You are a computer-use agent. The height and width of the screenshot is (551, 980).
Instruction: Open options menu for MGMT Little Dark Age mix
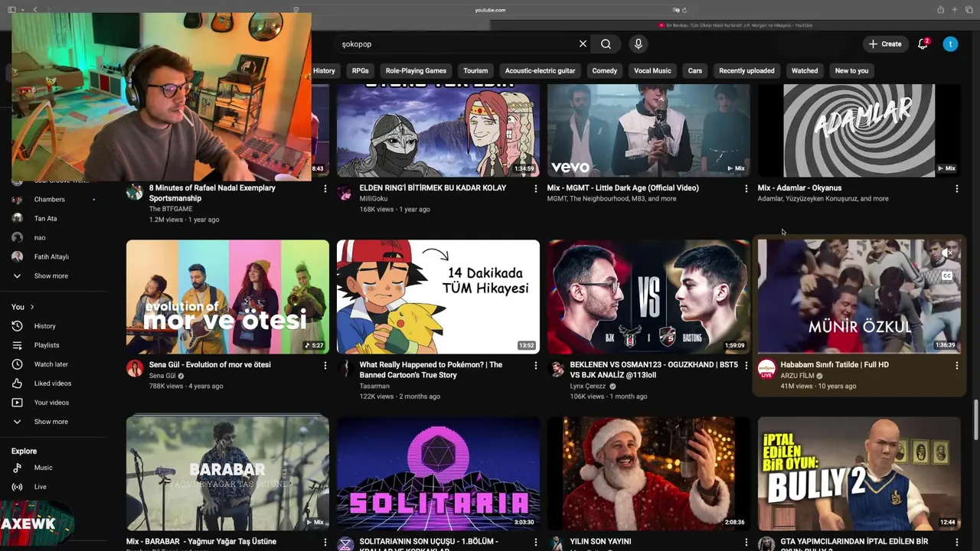746,188
